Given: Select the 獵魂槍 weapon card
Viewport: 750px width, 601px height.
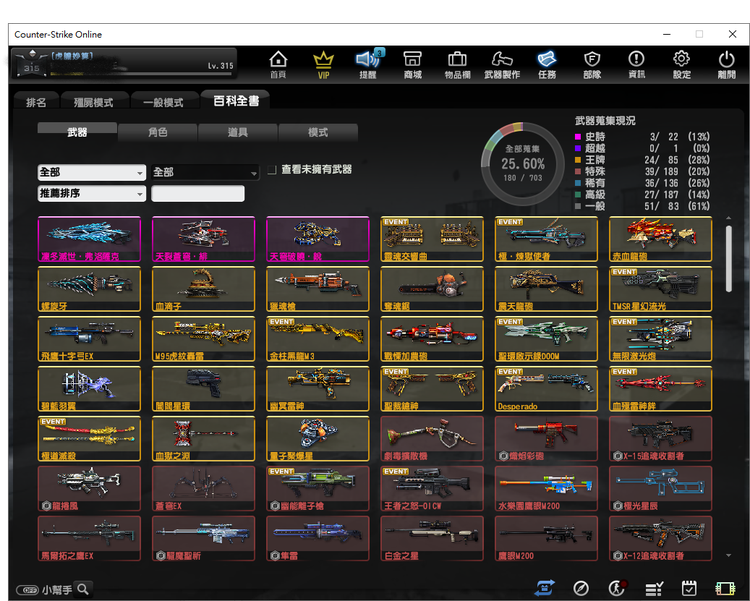Looking at the screenshot, I should [x=318, y=289].
